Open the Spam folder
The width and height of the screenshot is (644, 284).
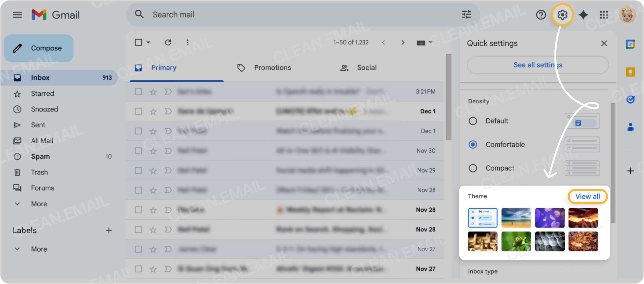point(59,156)
